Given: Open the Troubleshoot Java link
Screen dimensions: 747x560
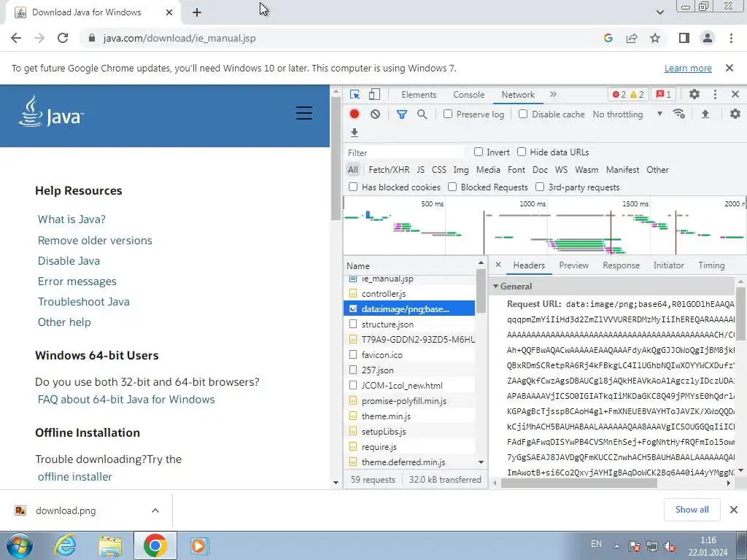Looking at the screenshot, I should [x=83, y=301].
